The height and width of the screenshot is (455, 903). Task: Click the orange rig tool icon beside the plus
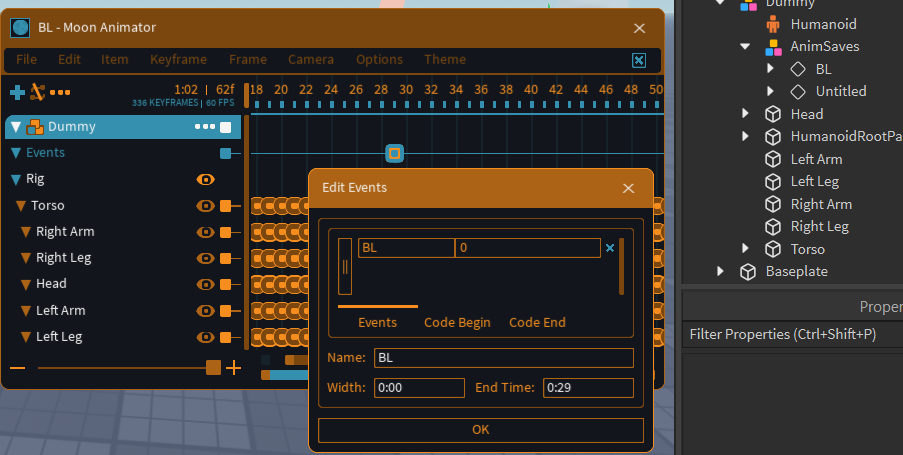(38, 92)
